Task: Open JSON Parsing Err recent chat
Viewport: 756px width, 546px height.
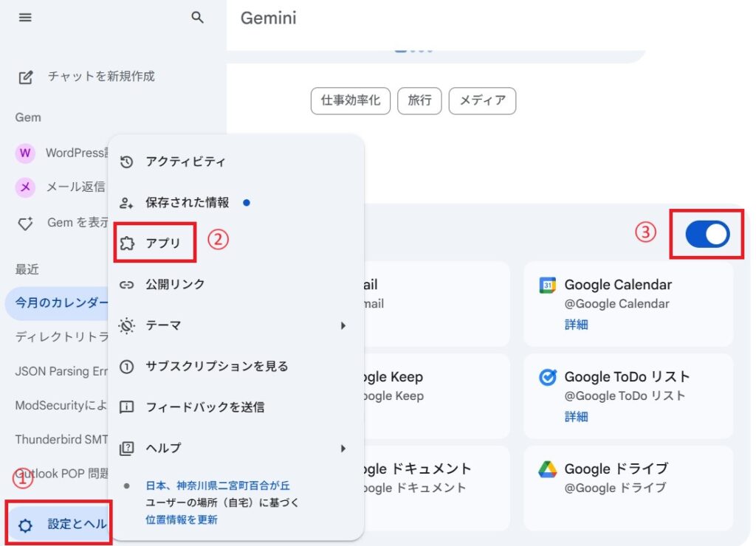Action: [x=62, y=372]
